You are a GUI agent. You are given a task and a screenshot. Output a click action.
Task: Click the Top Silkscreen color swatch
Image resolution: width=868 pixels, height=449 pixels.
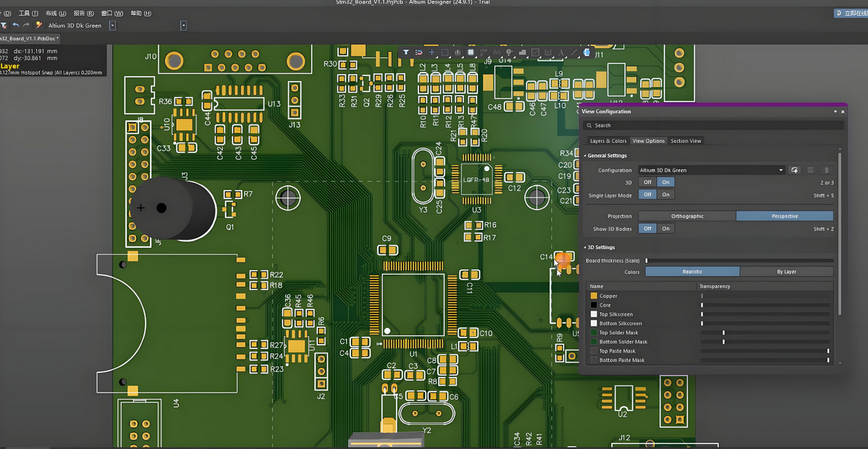pos(594,314)
